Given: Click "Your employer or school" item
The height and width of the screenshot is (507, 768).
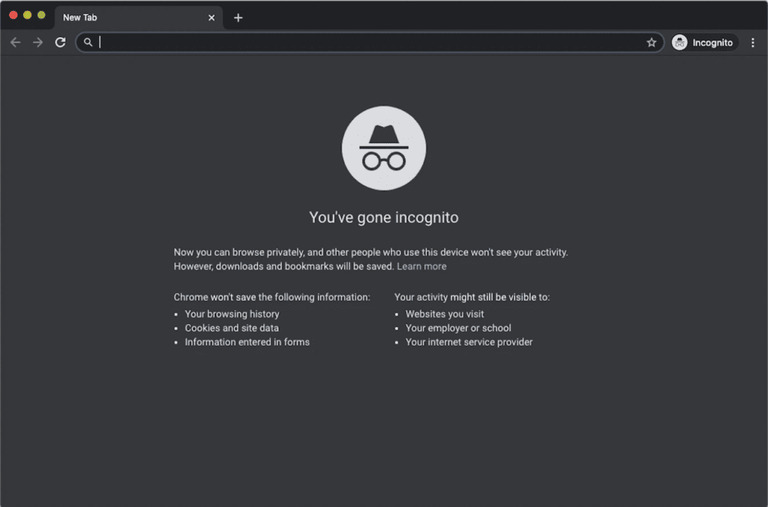Looking at the screenshot, I should pos(458,328).
